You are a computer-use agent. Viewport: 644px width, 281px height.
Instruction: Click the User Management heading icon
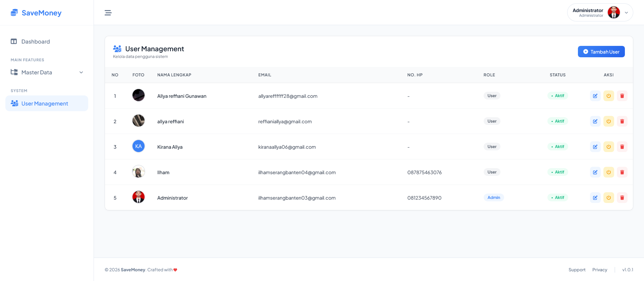[117, 49]
